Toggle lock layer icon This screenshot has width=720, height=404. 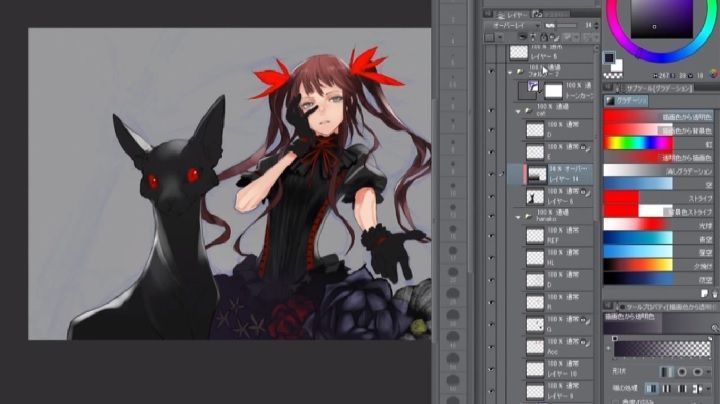[x=544, y=38]
